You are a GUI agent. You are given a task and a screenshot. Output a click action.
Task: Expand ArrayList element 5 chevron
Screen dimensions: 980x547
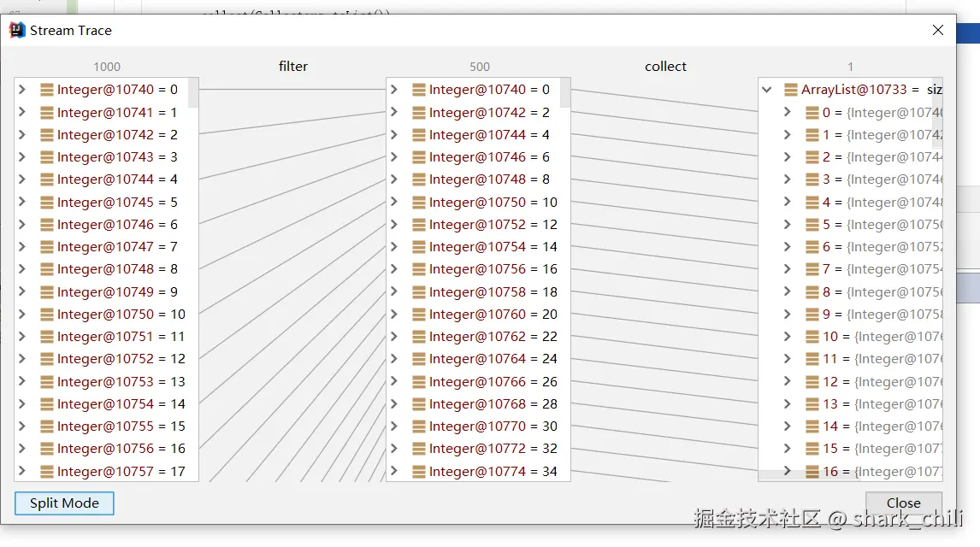(788, 224)
